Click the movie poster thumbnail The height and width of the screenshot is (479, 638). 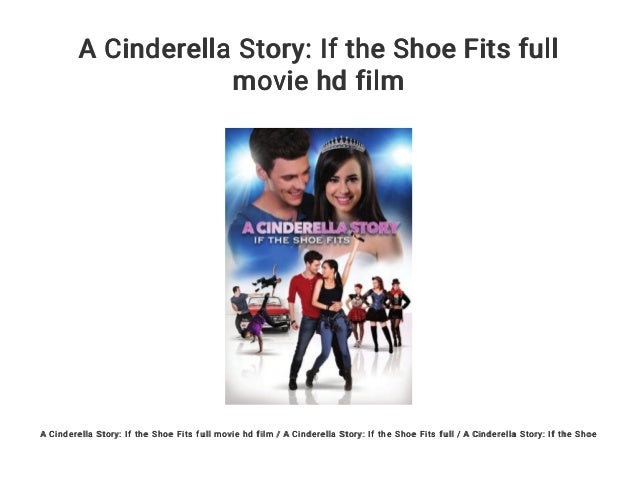319,266
